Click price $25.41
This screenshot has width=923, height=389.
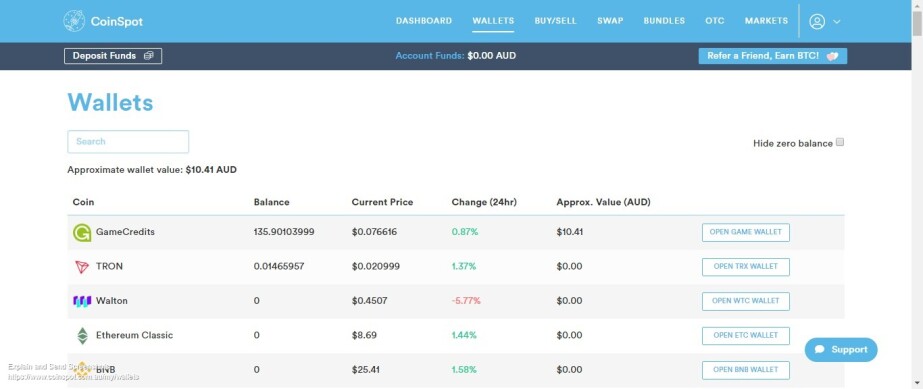pos(366,370)
